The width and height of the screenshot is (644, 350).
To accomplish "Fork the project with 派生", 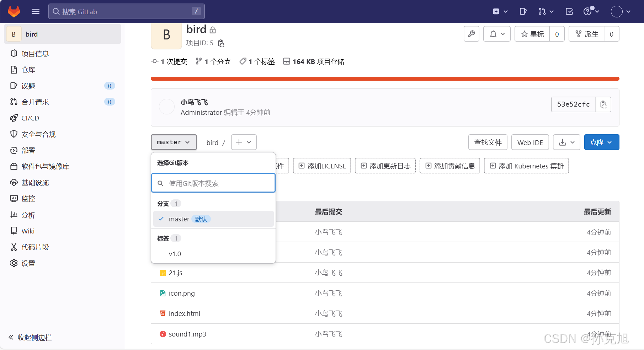I will (587, 34).
